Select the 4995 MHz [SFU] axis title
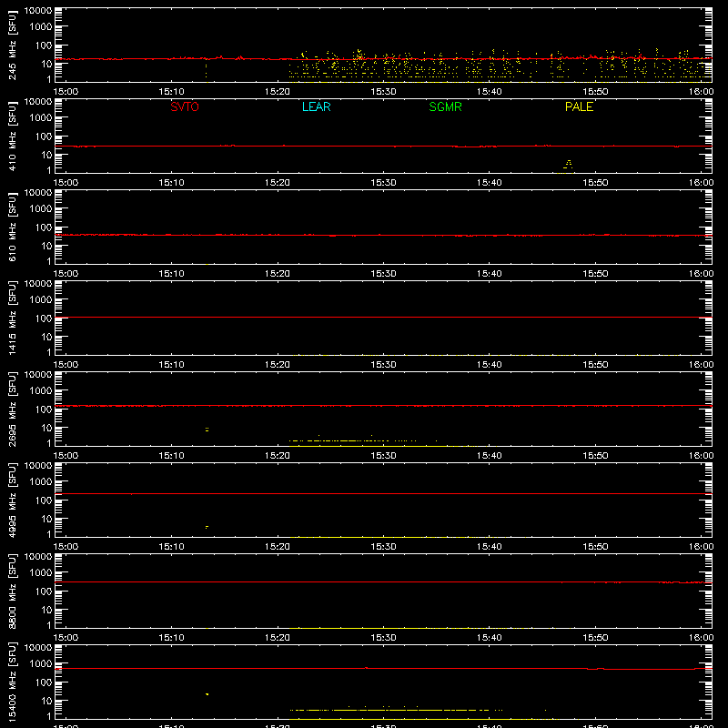This screenshot has height=728, width=728. 12,500
